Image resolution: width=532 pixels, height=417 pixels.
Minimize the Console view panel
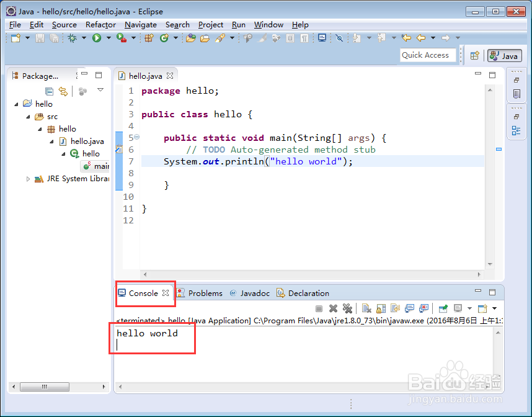pos(478,290)
